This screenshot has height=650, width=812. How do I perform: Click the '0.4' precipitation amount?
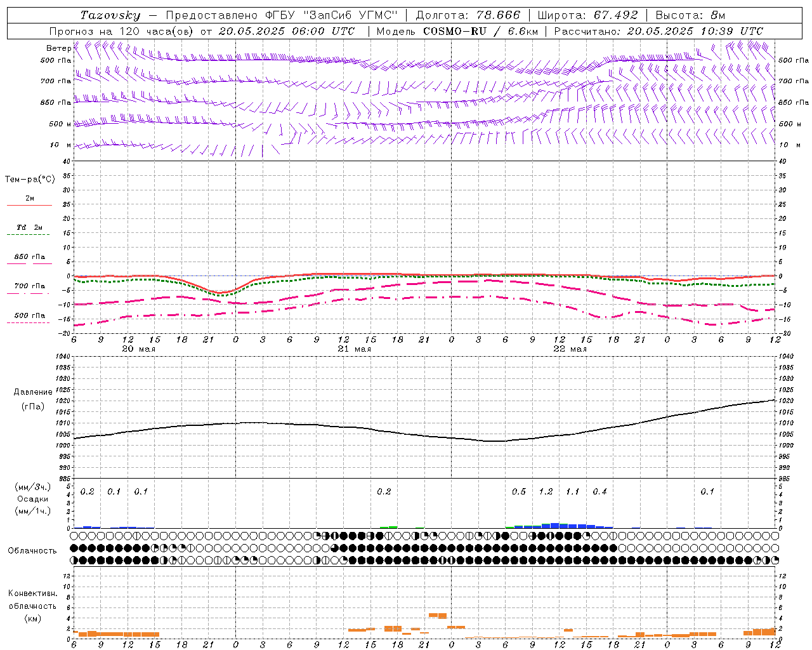599,491
